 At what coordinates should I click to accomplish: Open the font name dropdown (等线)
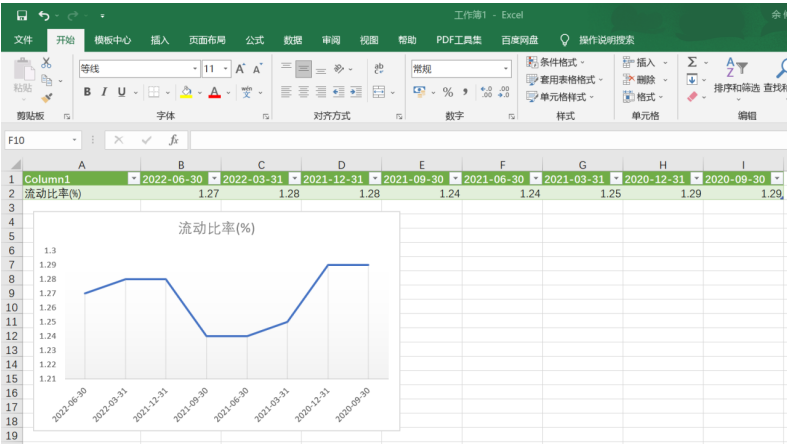click(x=195, y=68)
